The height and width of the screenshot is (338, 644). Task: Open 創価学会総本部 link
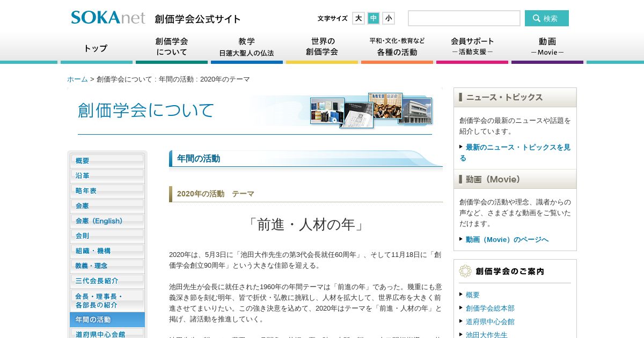(490, 308)
